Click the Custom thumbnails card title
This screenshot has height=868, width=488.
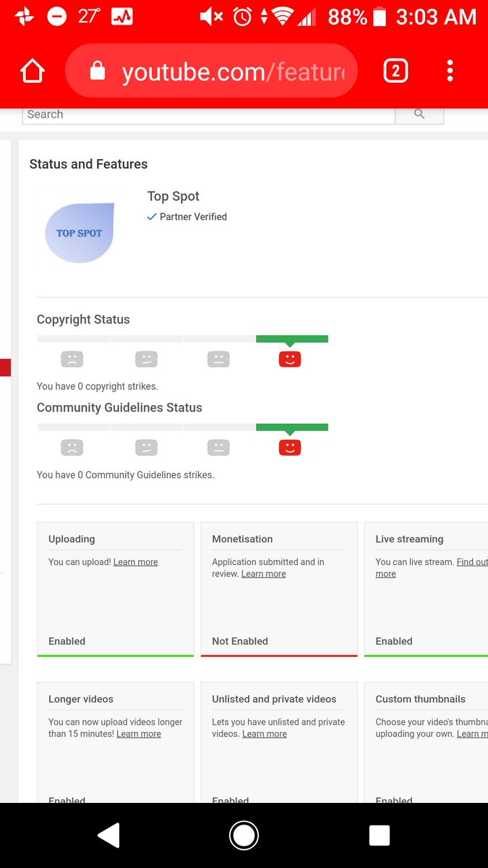click(420, 699)
